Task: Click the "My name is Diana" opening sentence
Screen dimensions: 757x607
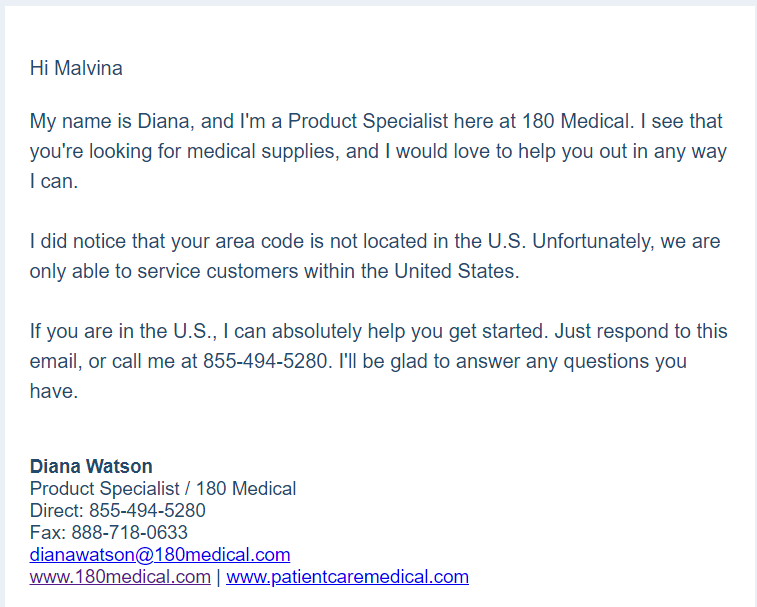Action: coord(112,122)
